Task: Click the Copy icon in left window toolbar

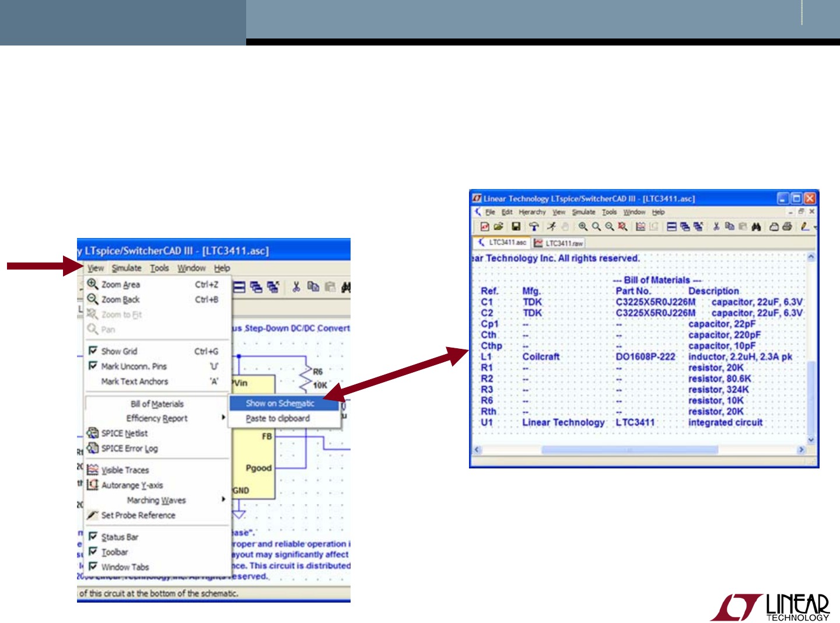Action: 313,287
